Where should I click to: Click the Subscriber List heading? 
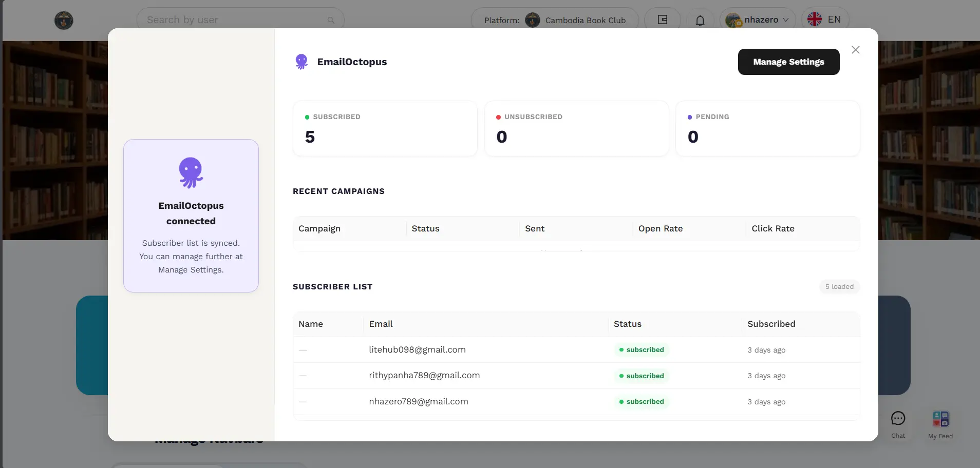click(x=333, y=286)
